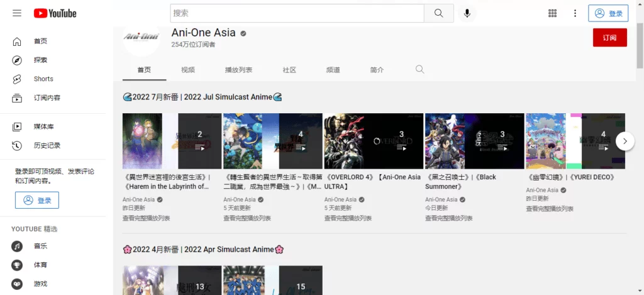
Task: Show next playlists with right arrow
Action: pyautogui.click(x=625, y=141)
